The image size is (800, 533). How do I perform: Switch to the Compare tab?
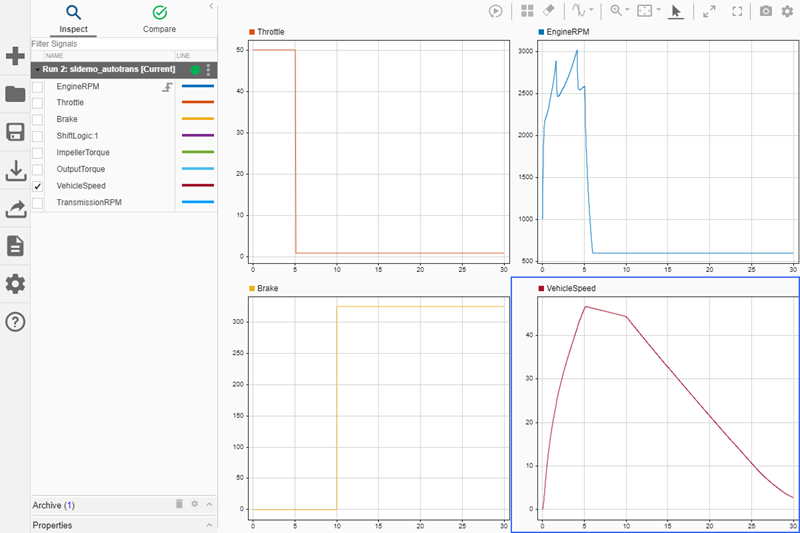pyautogui.click(x=159, y=18)
